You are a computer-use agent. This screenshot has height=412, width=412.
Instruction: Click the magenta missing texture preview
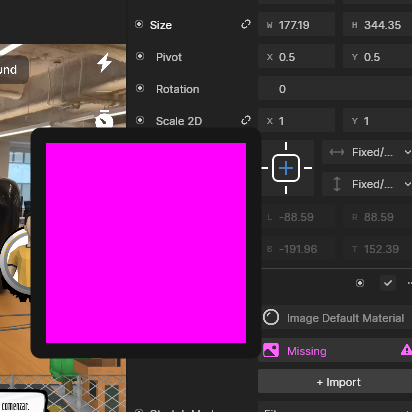click(146, 243)
